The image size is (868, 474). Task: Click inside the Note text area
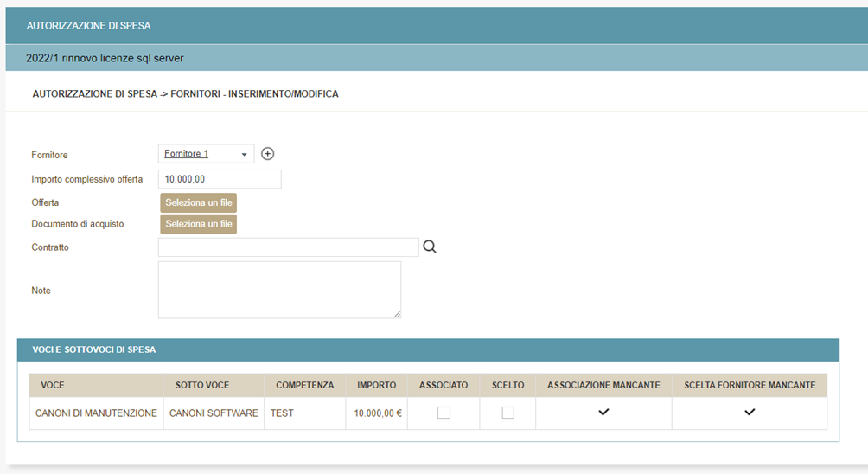coord(279,290)
